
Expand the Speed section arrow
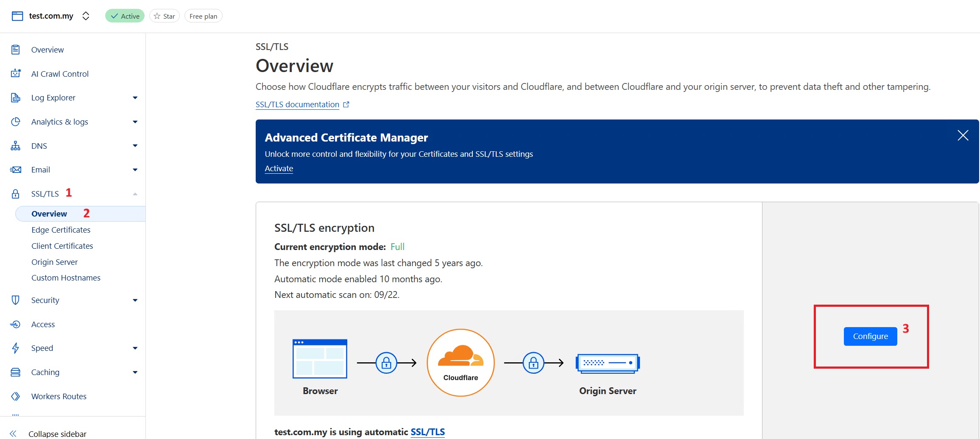click(x=135, y=348)
